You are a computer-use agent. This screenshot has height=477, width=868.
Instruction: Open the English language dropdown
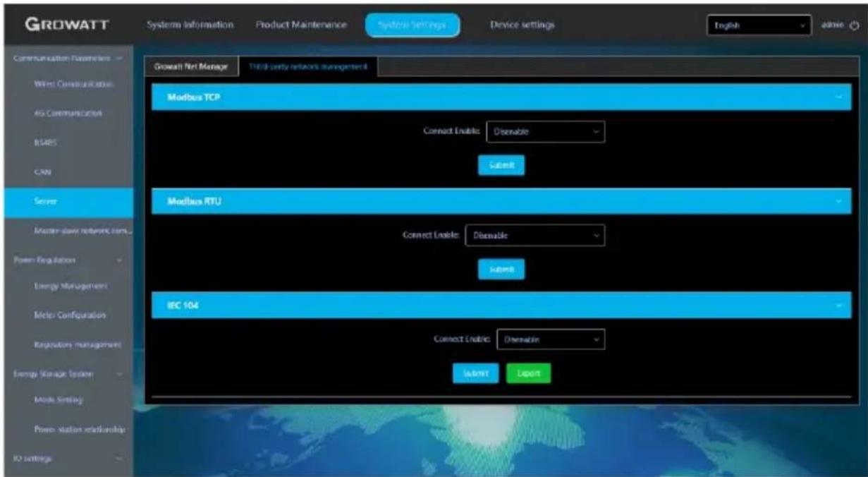coord(759,25)
